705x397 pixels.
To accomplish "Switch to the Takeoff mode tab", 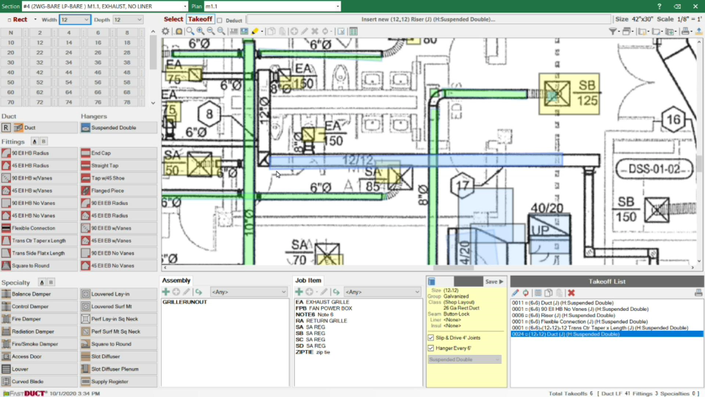I will (x=200, y=19).
